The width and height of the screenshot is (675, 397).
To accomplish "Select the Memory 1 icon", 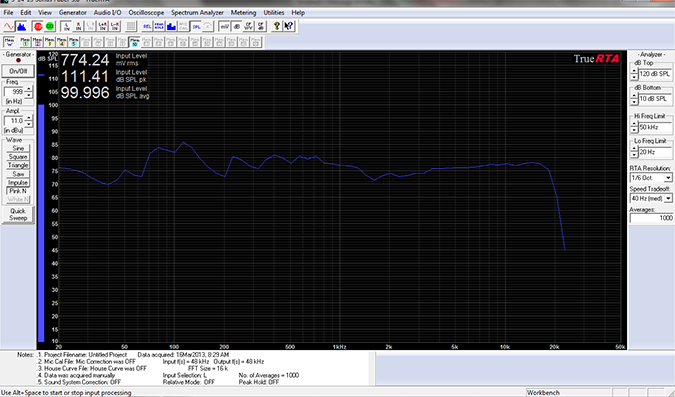I will click(25, 42).
